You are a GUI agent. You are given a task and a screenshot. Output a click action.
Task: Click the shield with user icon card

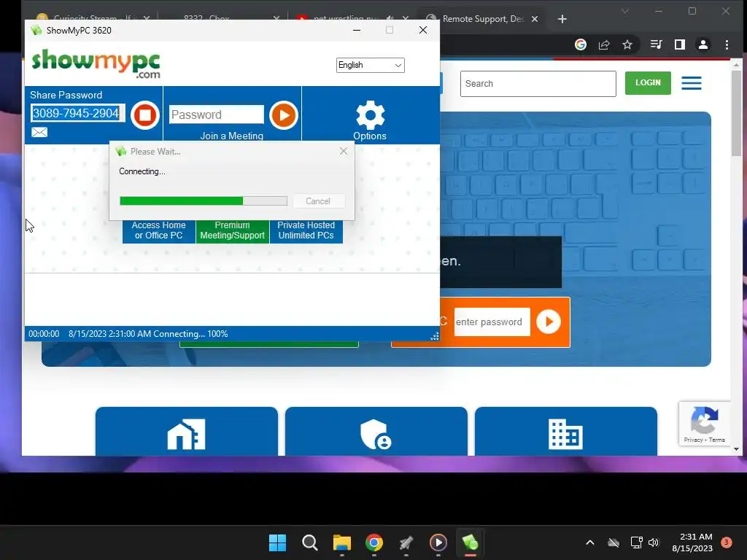pos(376,432)
